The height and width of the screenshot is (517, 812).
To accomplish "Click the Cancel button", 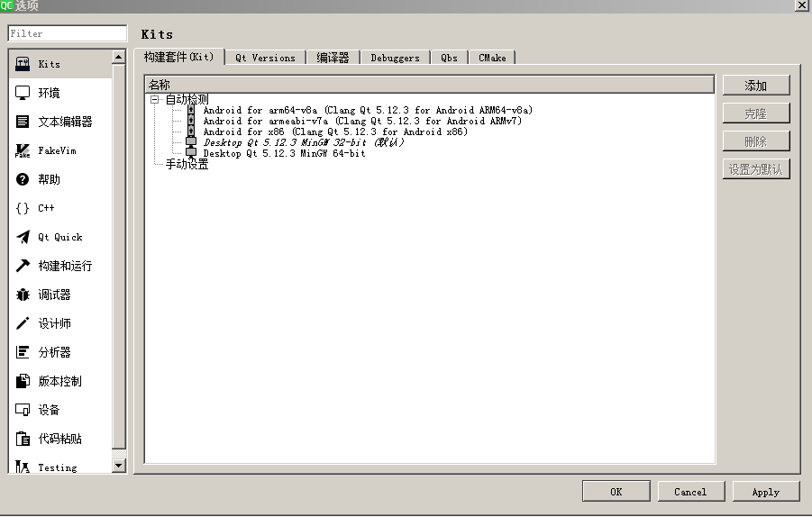I will click(691, 492).
